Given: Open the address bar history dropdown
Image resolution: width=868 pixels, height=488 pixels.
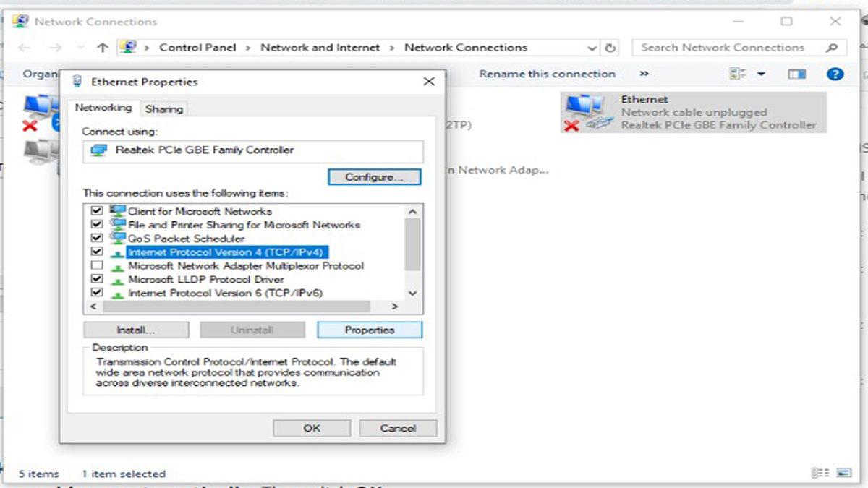Looking at the screenshot, I should coord(592,48).
